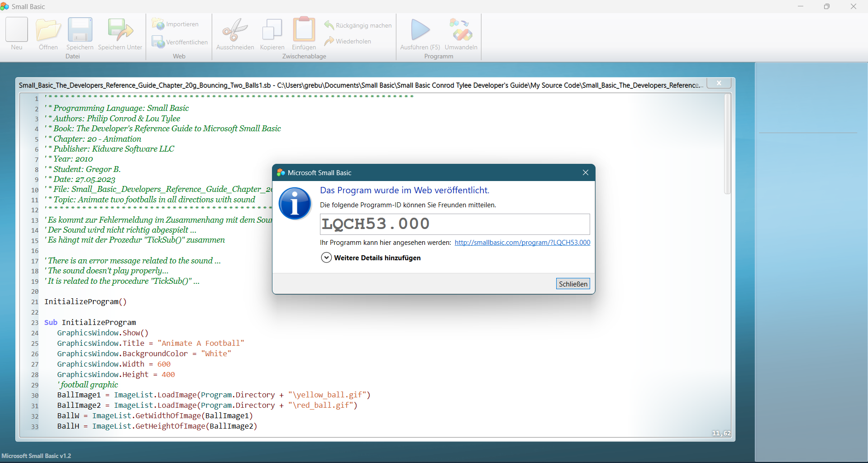Publish program with Veröffentlichen
868x463 pixels.
180,42
